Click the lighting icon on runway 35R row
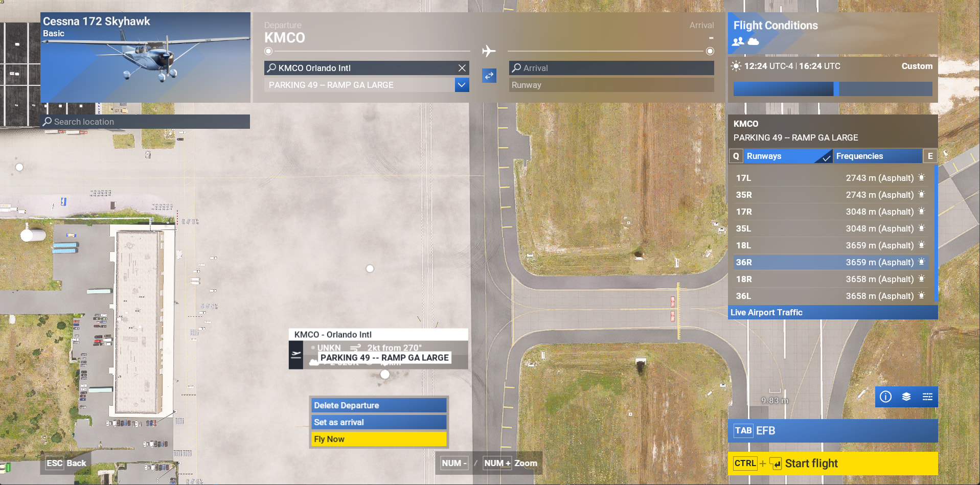 coord(922,195)
